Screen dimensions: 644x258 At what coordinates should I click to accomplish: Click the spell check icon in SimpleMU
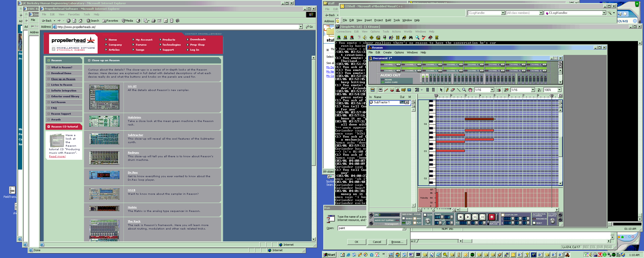[424, 38]
